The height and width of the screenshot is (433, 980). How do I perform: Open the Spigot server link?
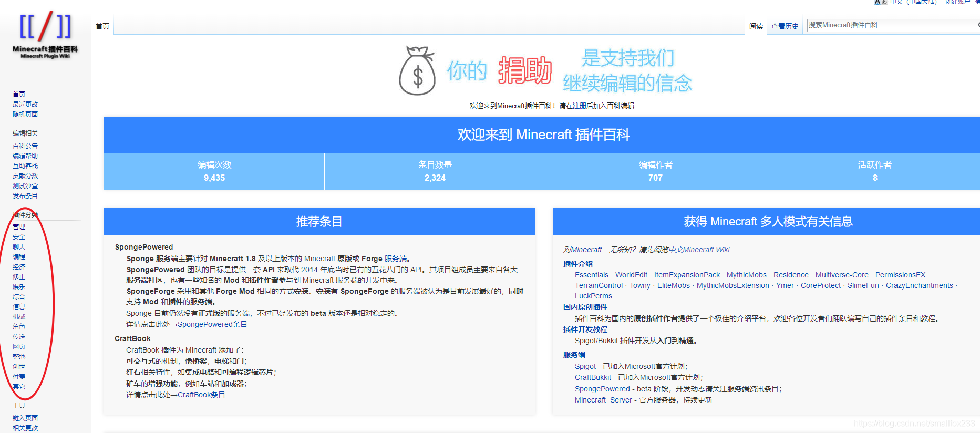(585, 366)
